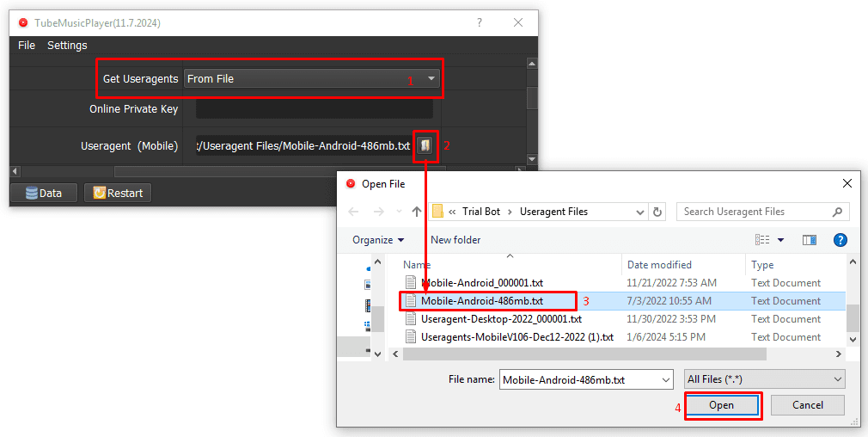Open the browse file icon next to Useragent (Mobile)
This screenshot has height=437, width=868.
[x=425, y=145]
